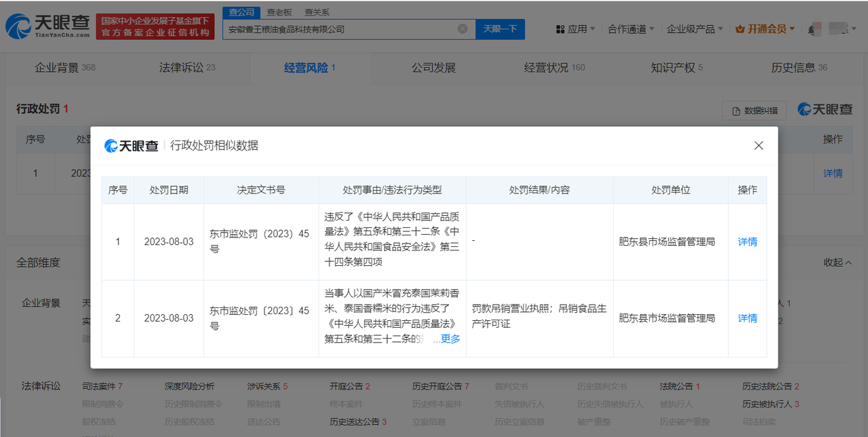Viewport: 868px width, 437px height.
Task: Collapse the 全部维度 section with 收起
Action: (837, 263)
